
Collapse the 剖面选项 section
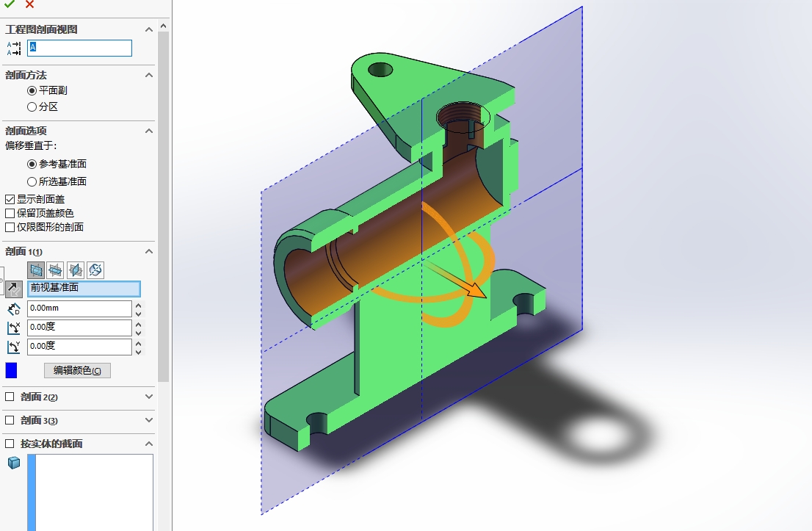pyautogui.click(x=149, y=131)
